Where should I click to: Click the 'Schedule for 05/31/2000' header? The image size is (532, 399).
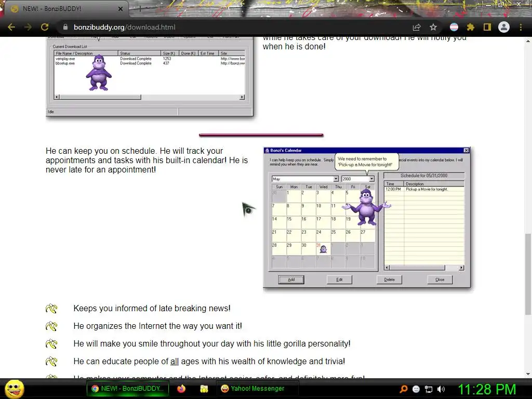[x=424, y=176]
